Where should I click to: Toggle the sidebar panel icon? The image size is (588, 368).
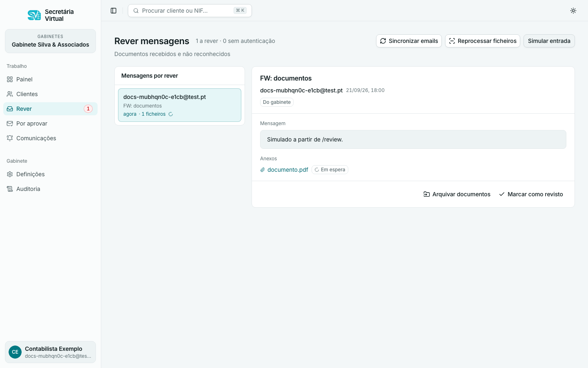(114, 11)
